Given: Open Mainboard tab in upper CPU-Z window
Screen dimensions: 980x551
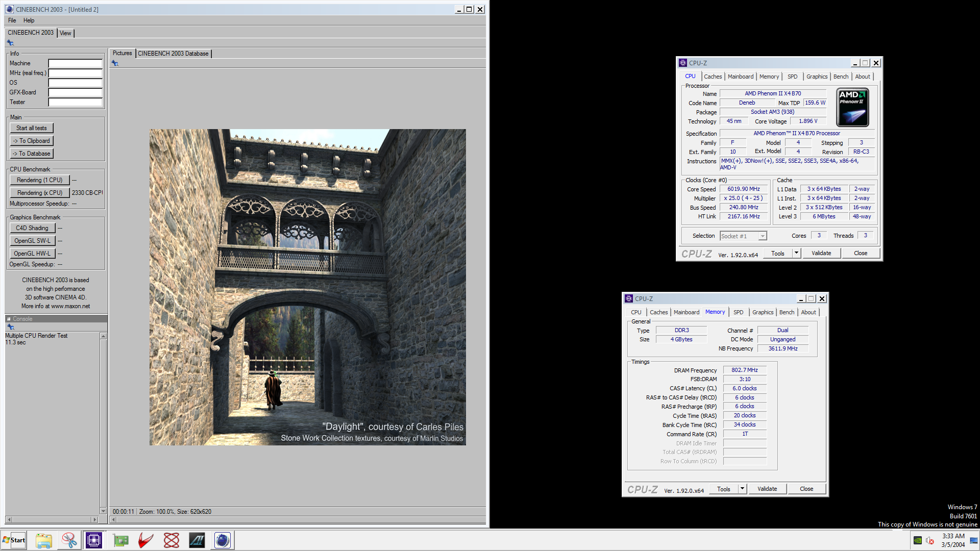Looking at the screenshot, I should (741, 77).
